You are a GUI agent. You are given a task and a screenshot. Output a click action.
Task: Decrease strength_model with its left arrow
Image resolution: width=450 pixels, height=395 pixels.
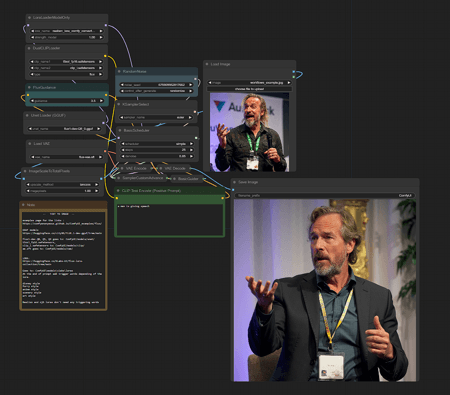click(x=32, y=37)
